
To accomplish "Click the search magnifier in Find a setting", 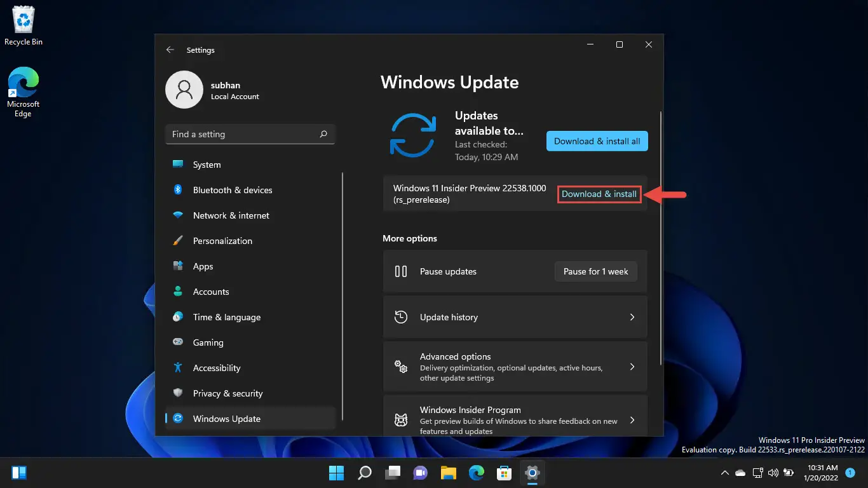I will click(323, 134).
